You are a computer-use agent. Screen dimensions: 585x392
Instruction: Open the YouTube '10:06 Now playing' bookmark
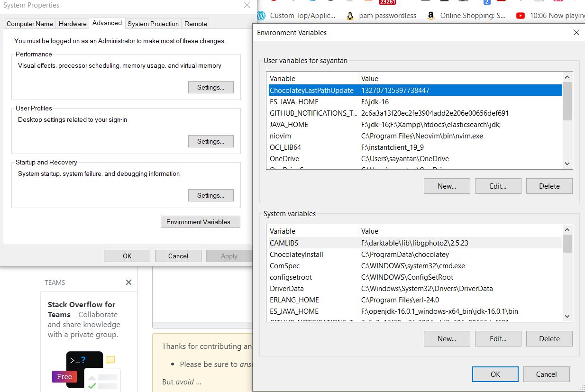click(x=550, y=16)
